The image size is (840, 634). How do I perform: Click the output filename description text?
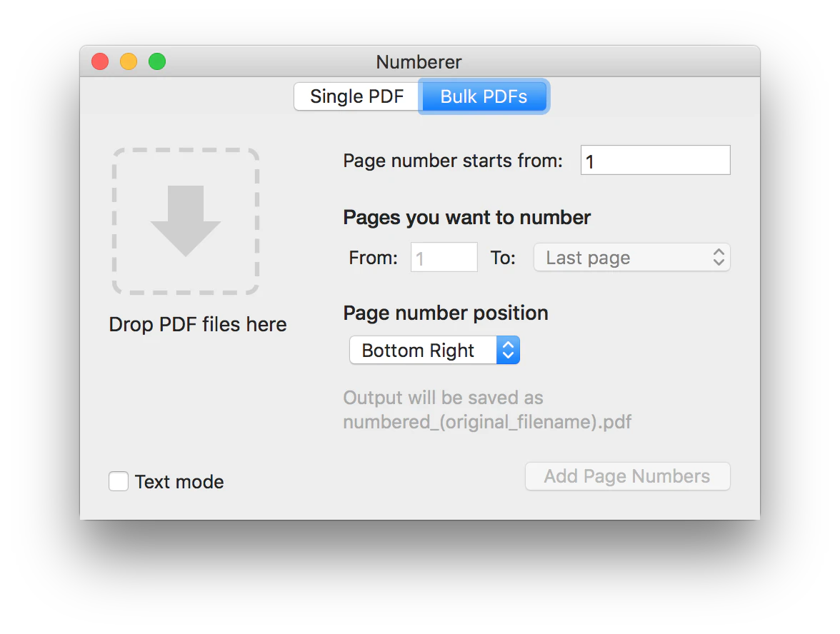pos(488,410)
